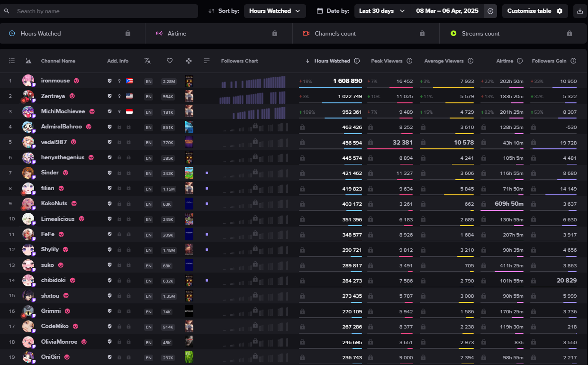Sort table by Peak Viewers column header
Image resolution: width=588 pixels, height=365 pixels.
387,61
